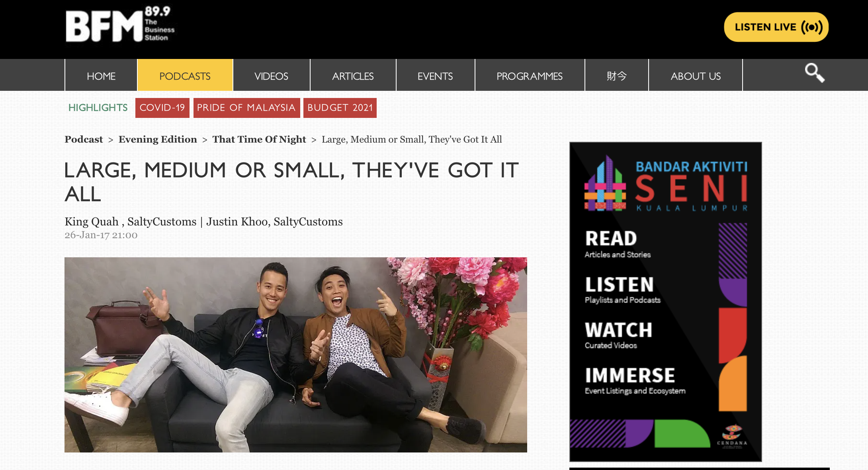Open the search magnifier icon

tap(814, 73)
